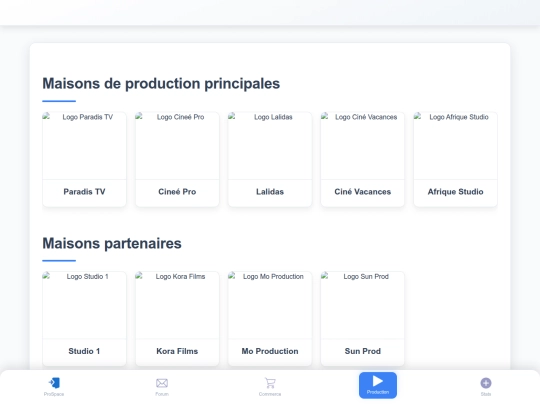Click the Mo Production card title

click(x=270, y=351)
